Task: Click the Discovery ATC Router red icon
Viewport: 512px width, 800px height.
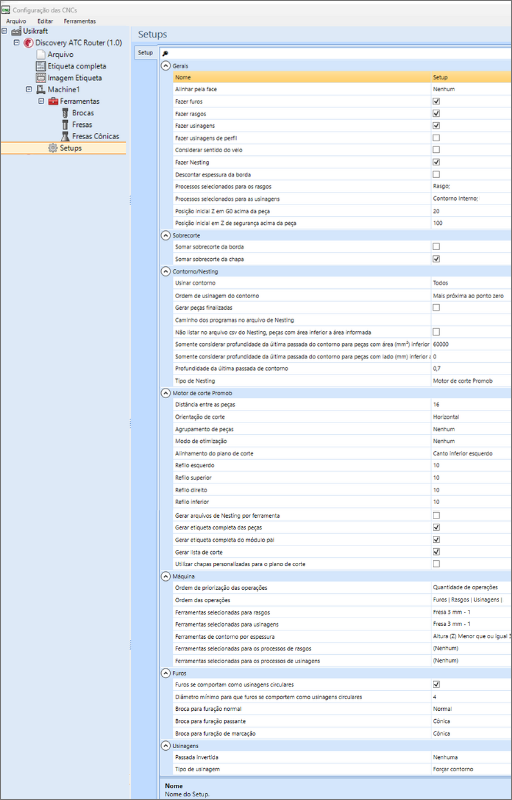Action: (28, 43)
